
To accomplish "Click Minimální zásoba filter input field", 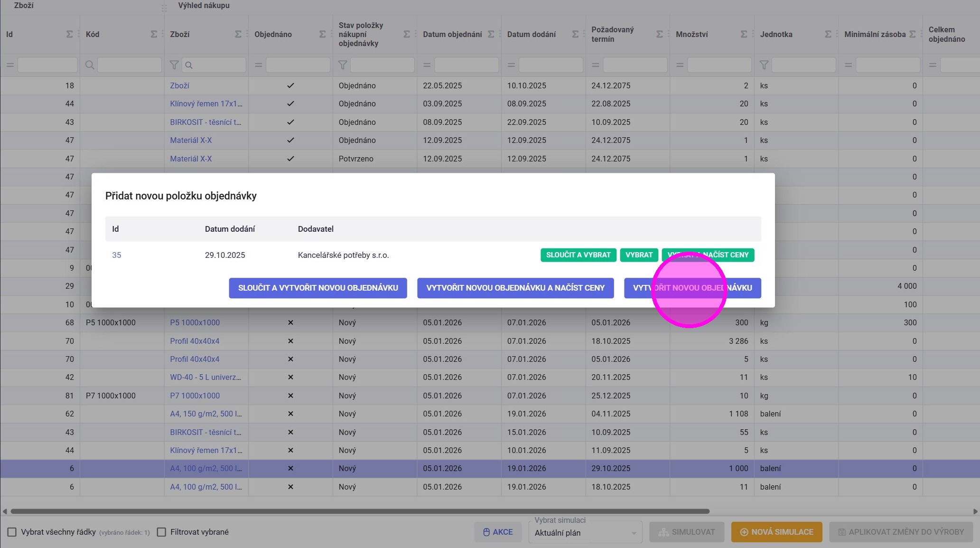I will pyautogui.click(x=887, y=65).
